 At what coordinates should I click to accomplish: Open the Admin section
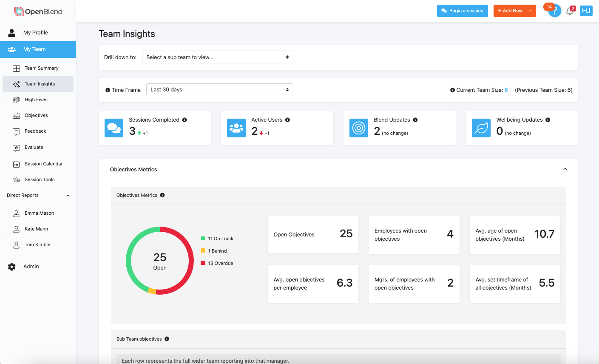pos(38,267)
